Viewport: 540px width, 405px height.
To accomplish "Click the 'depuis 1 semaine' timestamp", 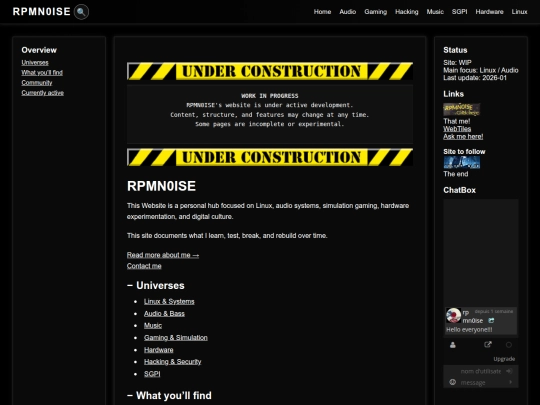I will [494, 311].
